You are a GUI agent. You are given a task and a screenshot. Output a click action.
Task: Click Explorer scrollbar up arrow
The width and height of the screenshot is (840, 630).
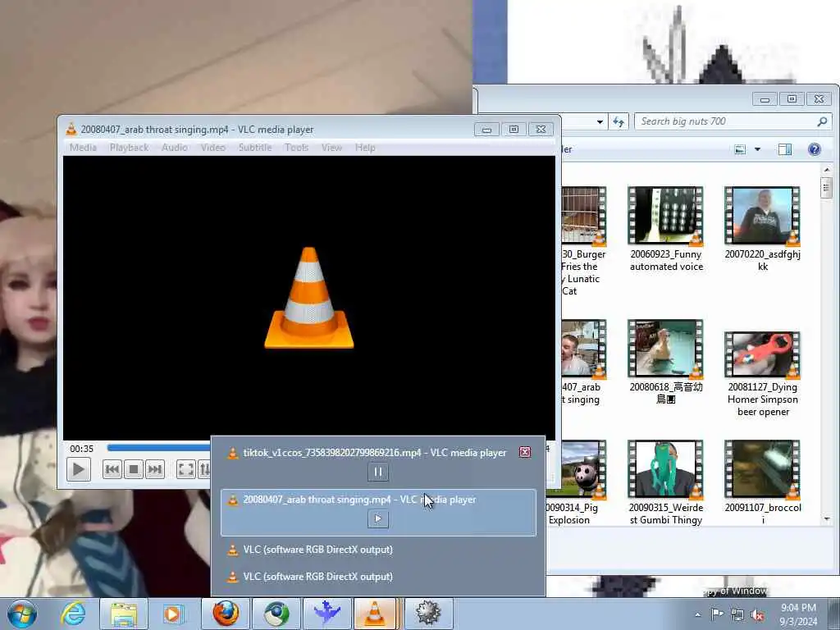827,170
